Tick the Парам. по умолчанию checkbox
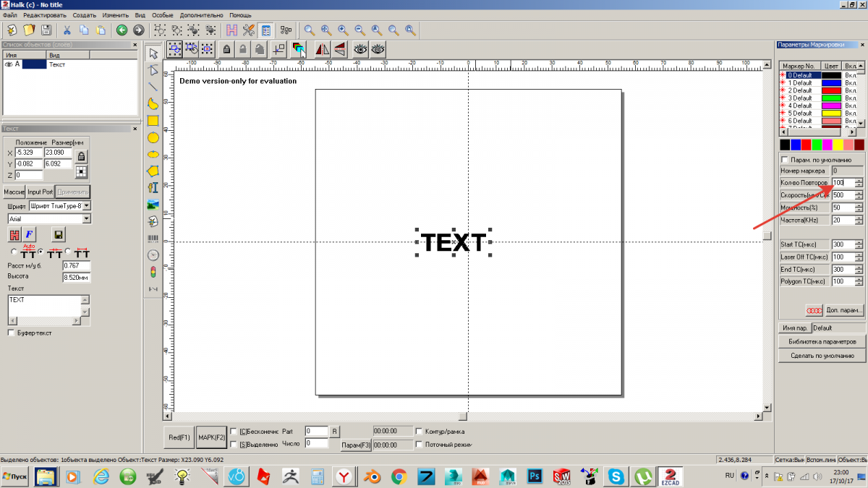Viewport: 868px width, 488px height. (785, 159)
